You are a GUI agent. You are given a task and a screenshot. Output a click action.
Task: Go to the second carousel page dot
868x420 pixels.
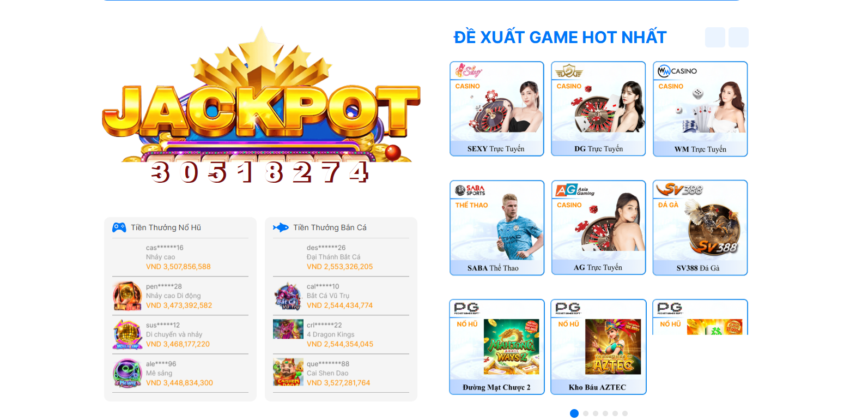pos(586,413)
